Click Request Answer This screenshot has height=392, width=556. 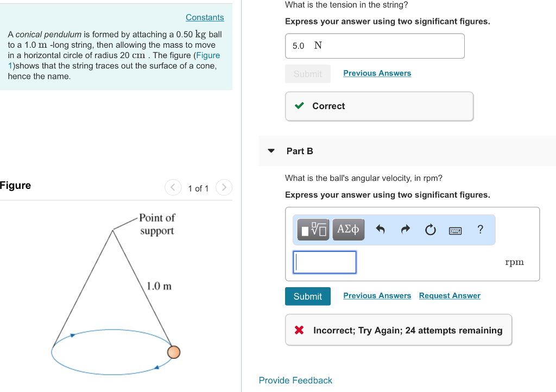[x=449, y=295]
